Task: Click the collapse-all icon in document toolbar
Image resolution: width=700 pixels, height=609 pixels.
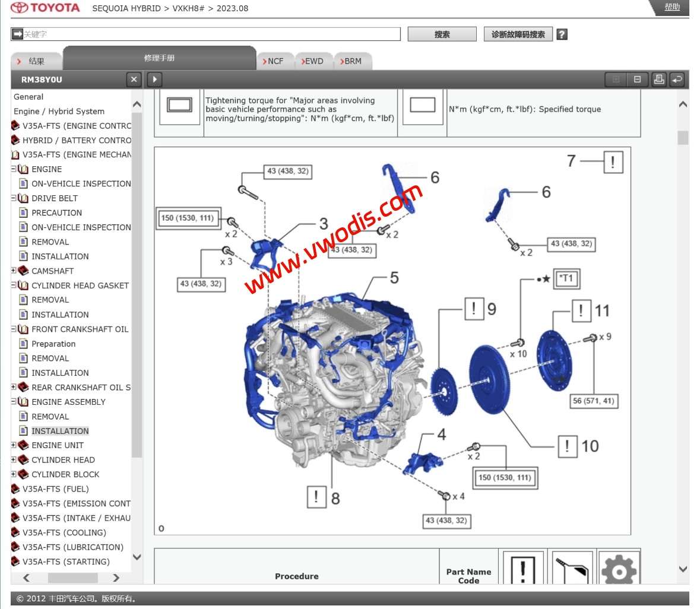Action: pos(637,80)
